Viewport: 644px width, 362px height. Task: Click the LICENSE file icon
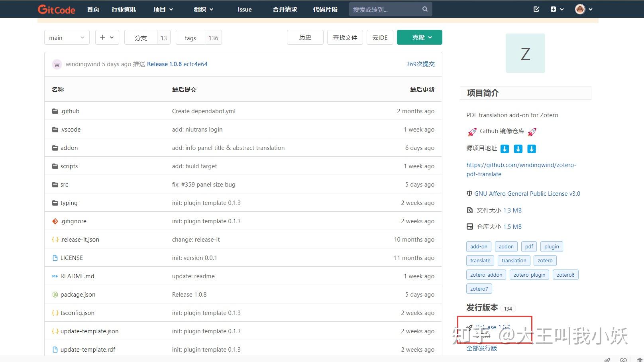pyautogui.click(x=55, y=258)
